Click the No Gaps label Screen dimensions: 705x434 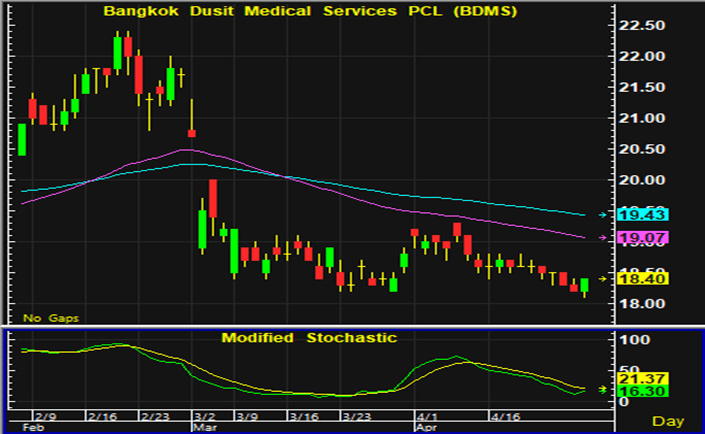(x=51, y=318)
